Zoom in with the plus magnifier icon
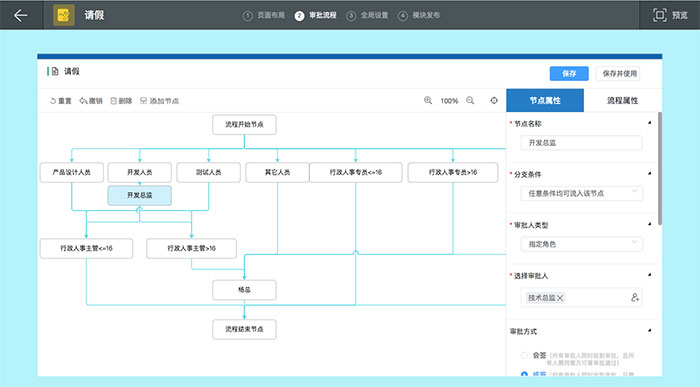This screenshot has width=700, height=387. [x=428, y=100]
